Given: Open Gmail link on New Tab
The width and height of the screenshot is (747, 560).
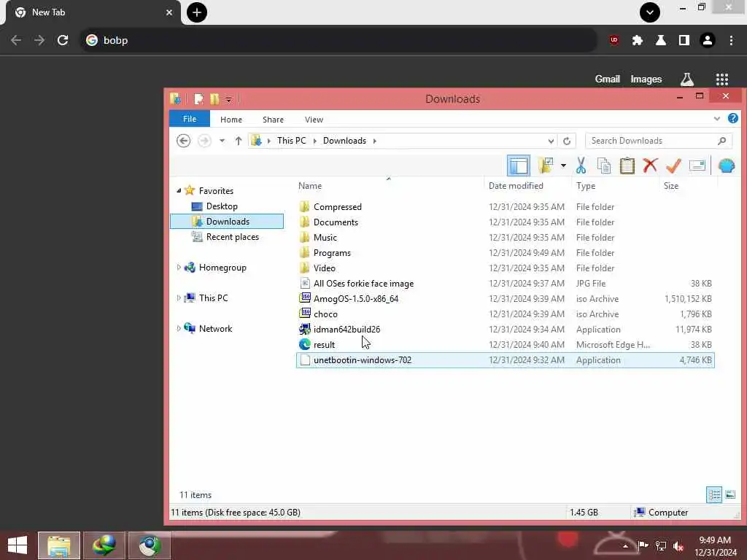Looking at the screenshot, I should (607, 79).
